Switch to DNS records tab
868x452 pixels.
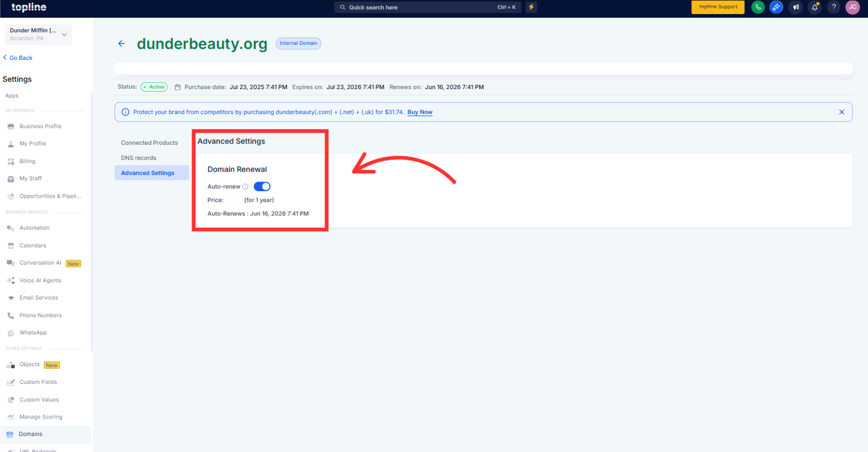(139, 158)
